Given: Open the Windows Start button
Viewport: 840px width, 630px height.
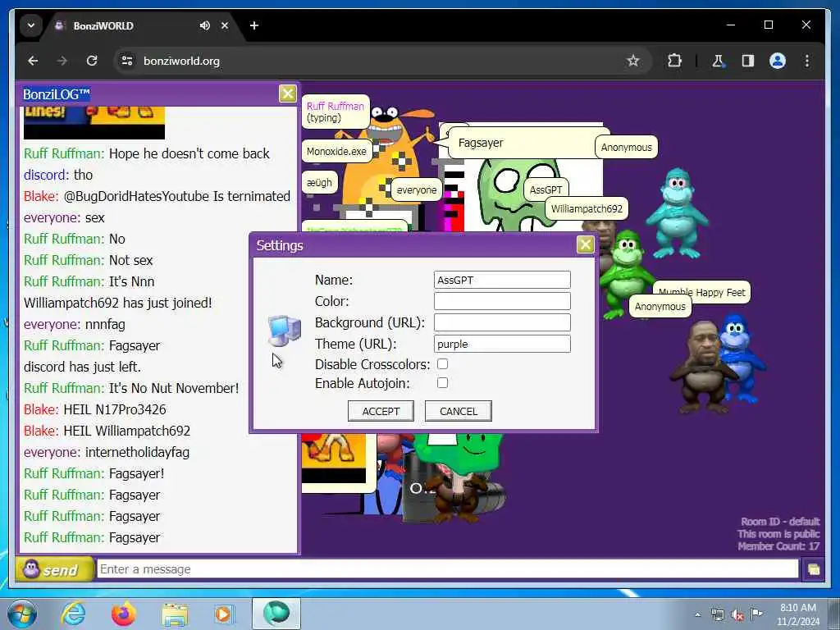Looking at the screenshot, I should pos(22,614).
